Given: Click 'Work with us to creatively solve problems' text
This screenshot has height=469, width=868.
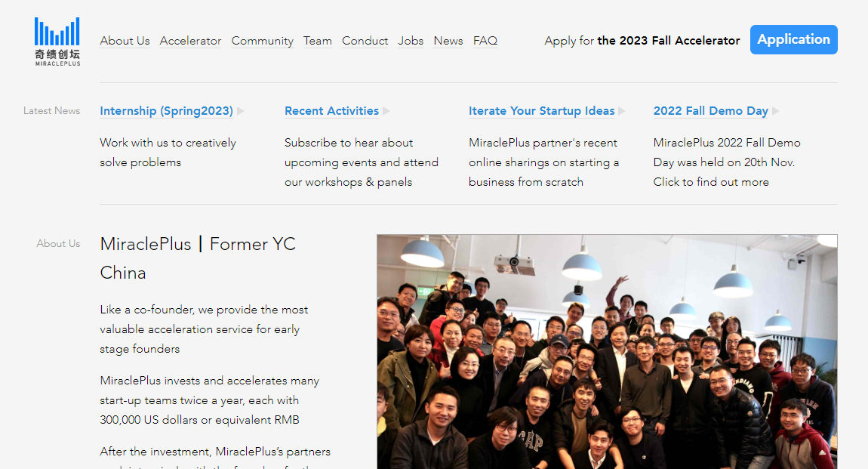Looking at the screenshot, I should (168, 153).
